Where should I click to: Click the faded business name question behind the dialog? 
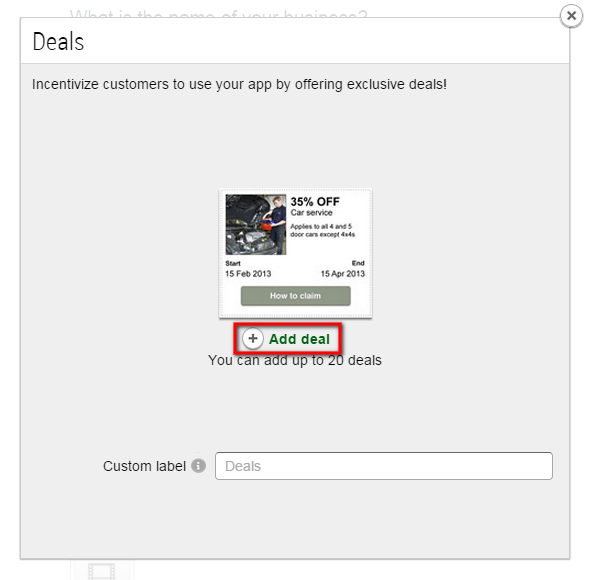[219, 14]
